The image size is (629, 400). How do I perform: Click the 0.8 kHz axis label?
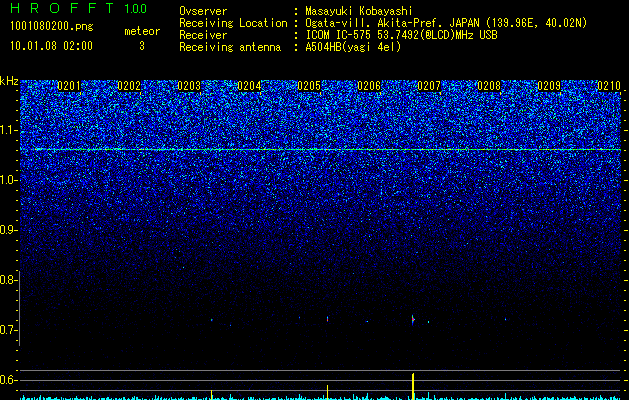8,280
